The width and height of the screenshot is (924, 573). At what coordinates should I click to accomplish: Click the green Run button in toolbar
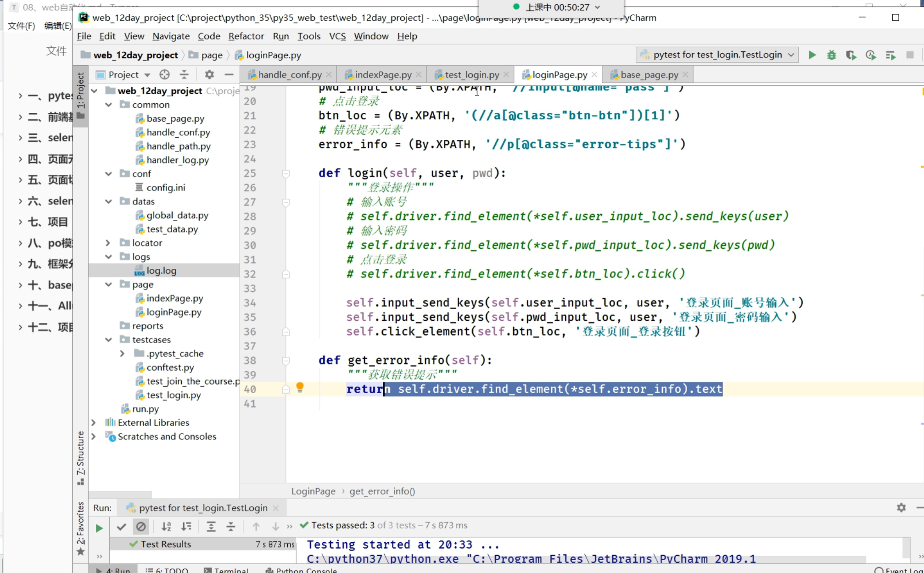pyautogui.click(x=812, y=55)
